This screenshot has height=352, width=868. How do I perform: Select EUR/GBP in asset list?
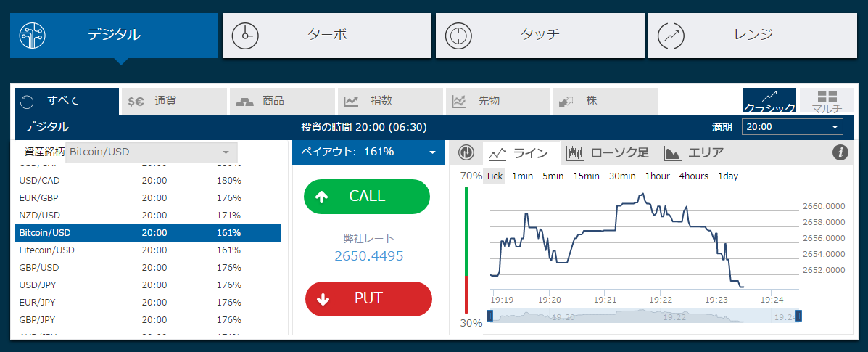[x=148, y=198]
